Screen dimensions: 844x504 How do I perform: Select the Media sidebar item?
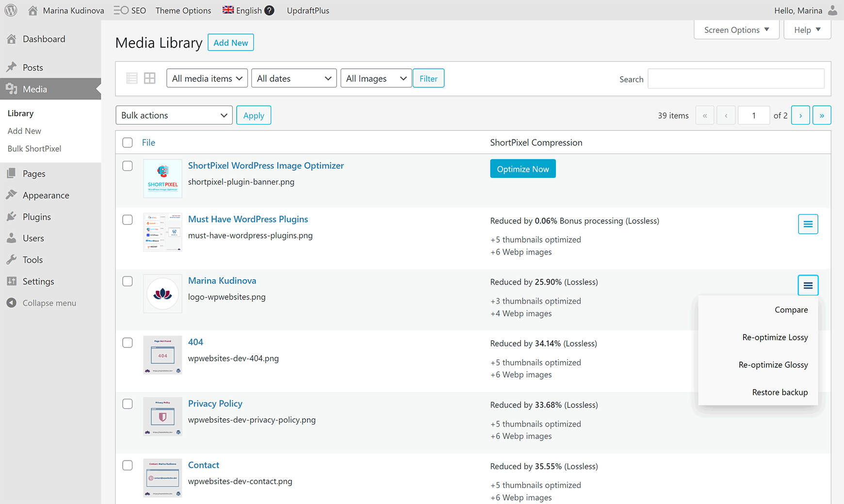(50, 89)
